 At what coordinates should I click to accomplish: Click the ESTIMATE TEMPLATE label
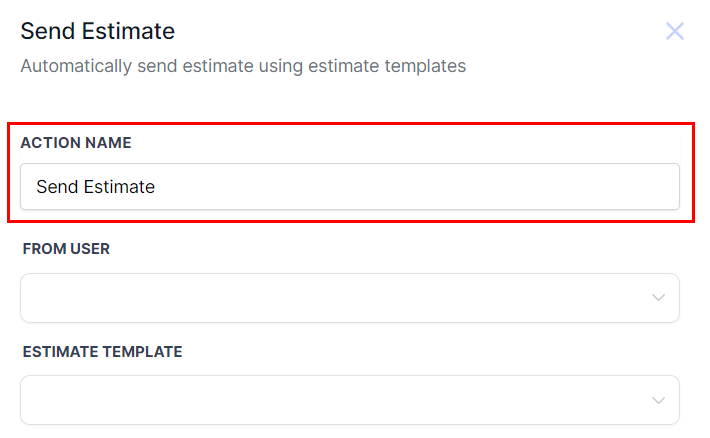coord(102,352)
